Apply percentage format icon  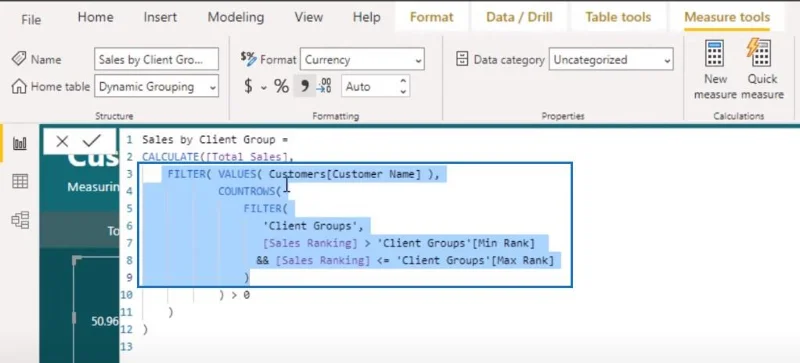click(x=281, y=86)
